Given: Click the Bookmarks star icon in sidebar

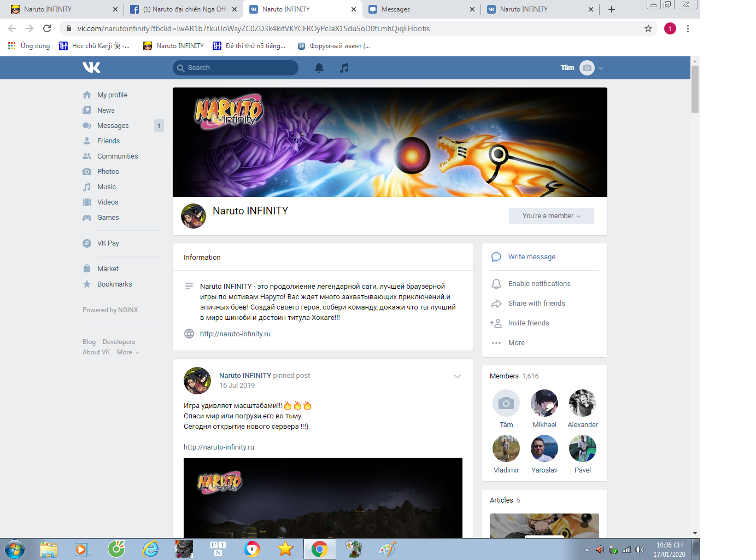Looking at the screenshot, I should pos(87,284).
